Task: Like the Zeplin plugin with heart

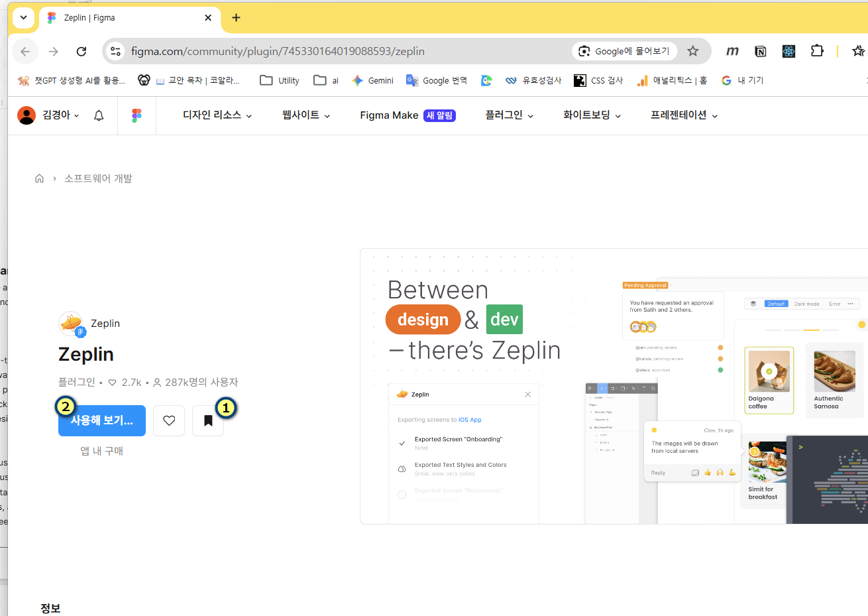Action: [x=169, y=420]
